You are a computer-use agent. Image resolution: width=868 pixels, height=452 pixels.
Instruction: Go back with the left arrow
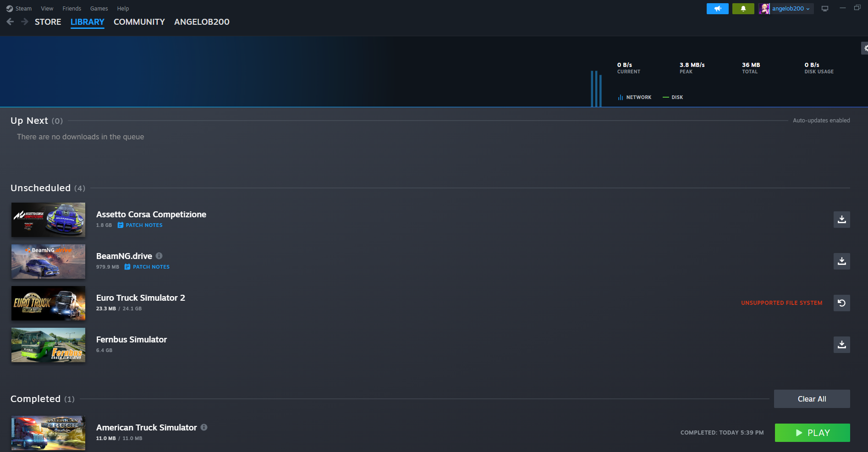point(10,22)
